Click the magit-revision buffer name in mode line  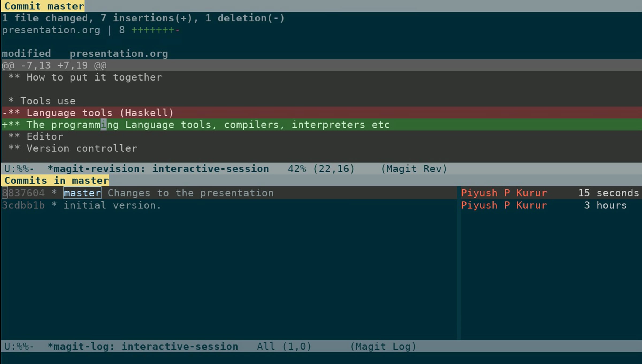[158, 169]
